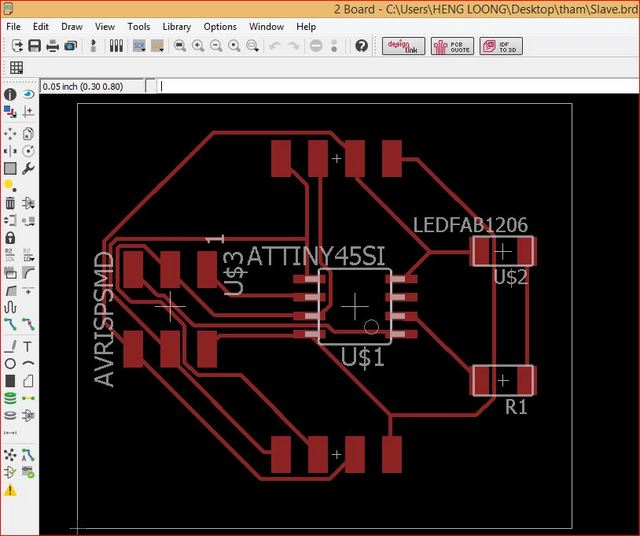Viewport: 640px width, 536px height.
Task: Select the Rectangle tool
Action: 10,381
